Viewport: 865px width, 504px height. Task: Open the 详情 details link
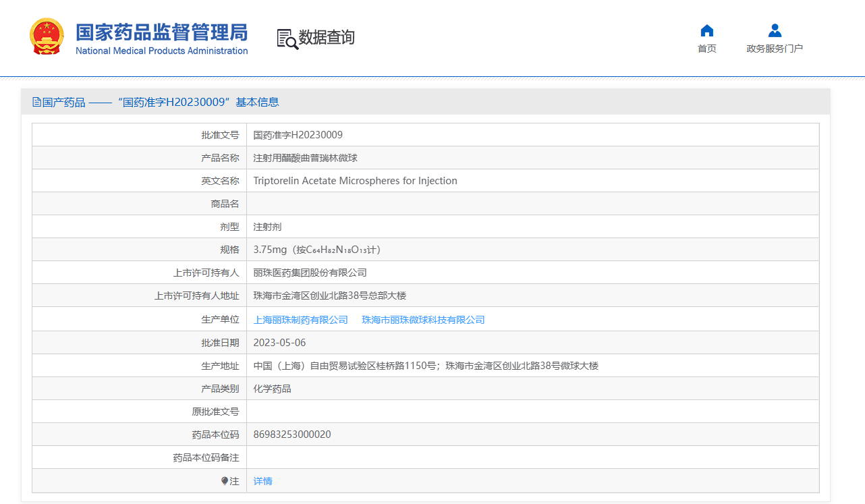click(263, 481)
